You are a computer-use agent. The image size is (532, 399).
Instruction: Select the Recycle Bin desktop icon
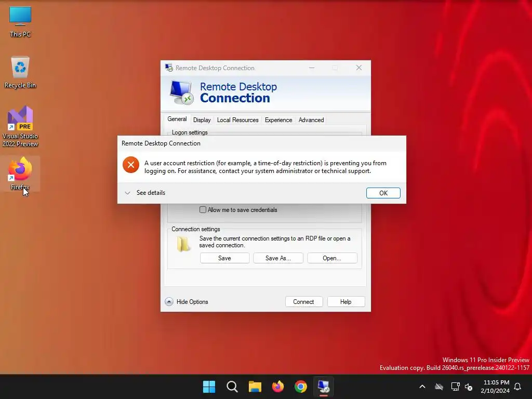point(20,72)
